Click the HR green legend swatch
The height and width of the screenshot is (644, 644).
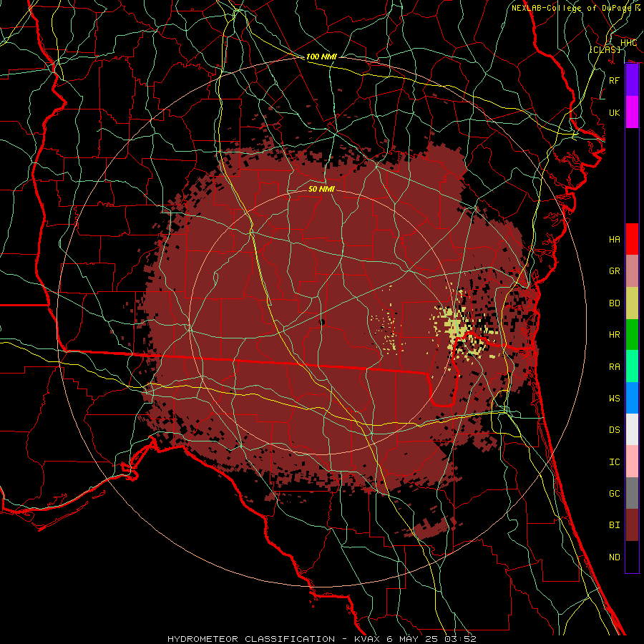click(x=632, y=334)
